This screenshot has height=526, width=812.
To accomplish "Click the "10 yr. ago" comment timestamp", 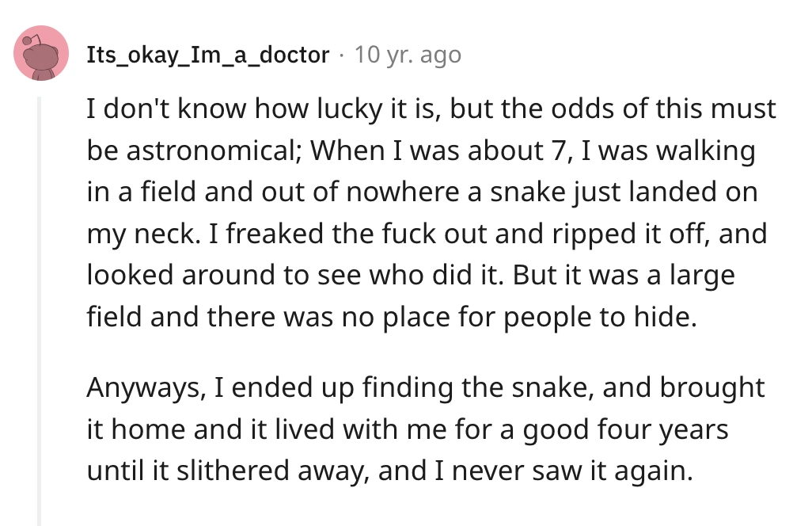I will [408, 55].
